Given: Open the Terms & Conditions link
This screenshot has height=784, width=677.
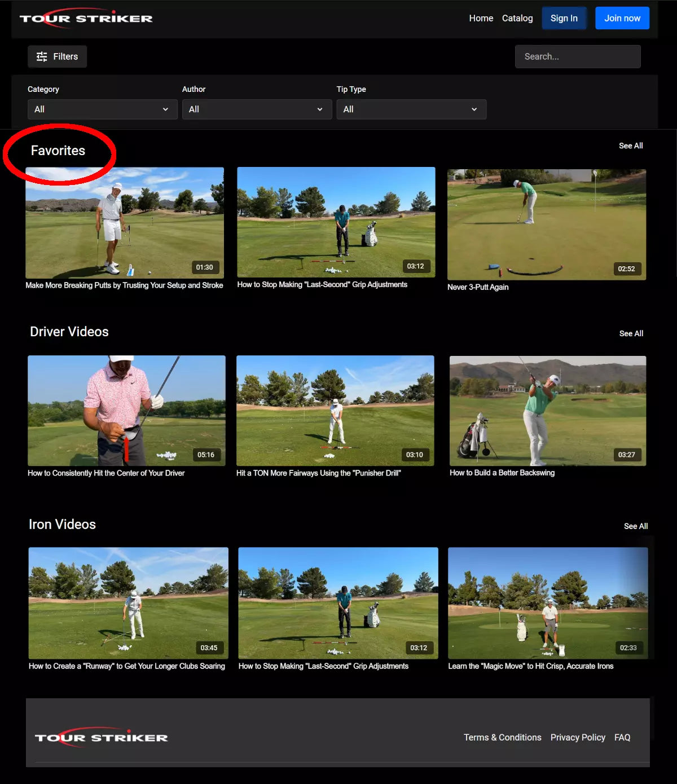Looking at the screenshot, I should [502, 737].
